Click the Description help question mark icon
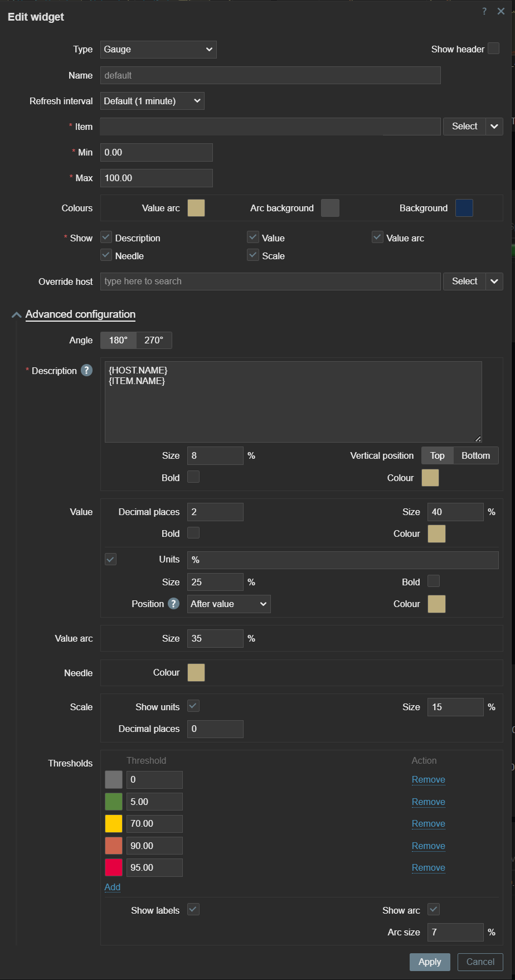 (x=86, y=371)
